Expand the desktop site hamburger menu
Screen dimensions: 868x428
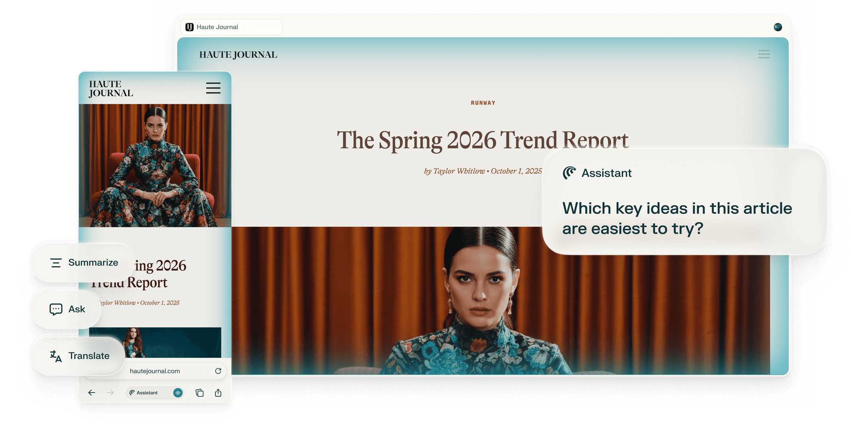coord(764,54)
